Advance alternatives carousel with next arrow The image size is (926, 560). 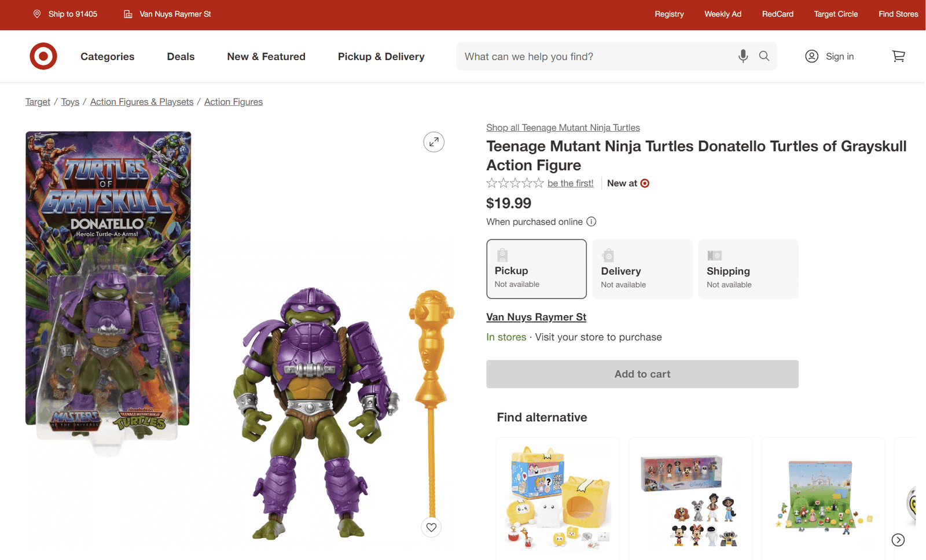click(x=898, y=540)
